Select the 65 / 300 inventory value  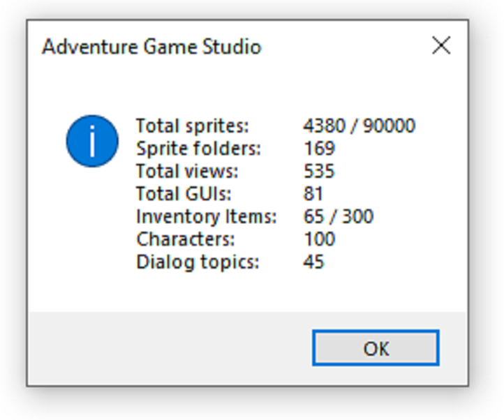(x=339, y=217)
